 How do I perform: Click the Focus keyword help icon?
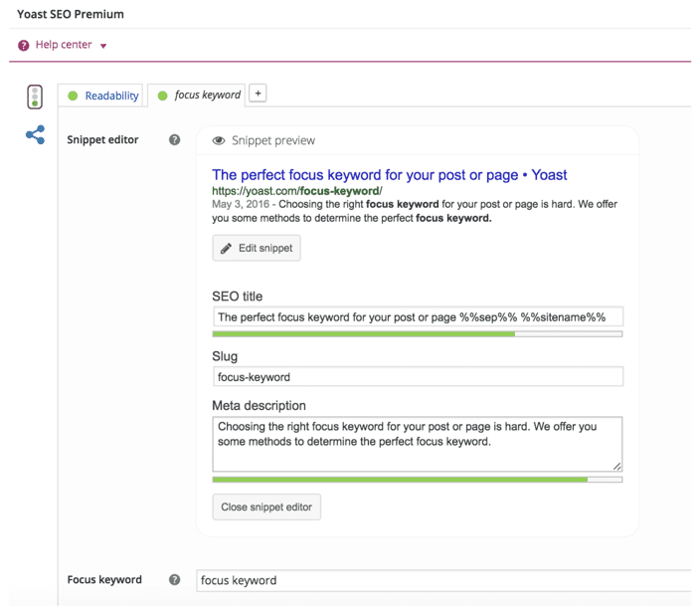[175, 580]
